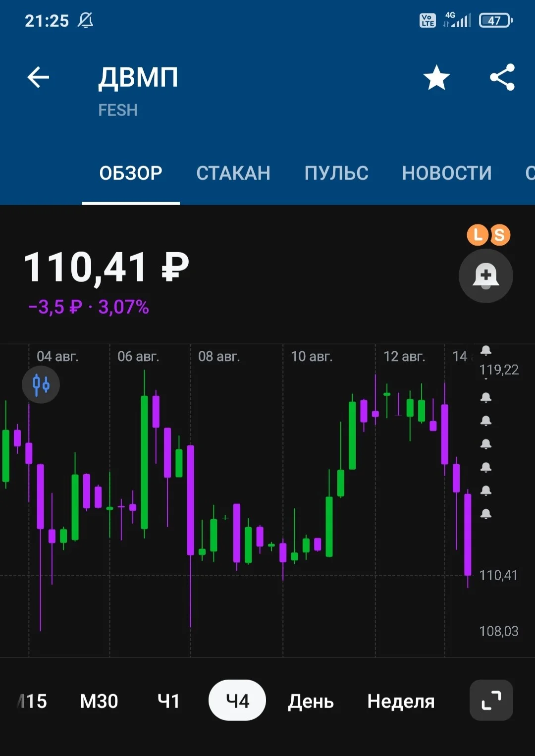Tap the muted notifications bell in status bar
The width and height of the screenshot is (535, 756).
point(85,20)
